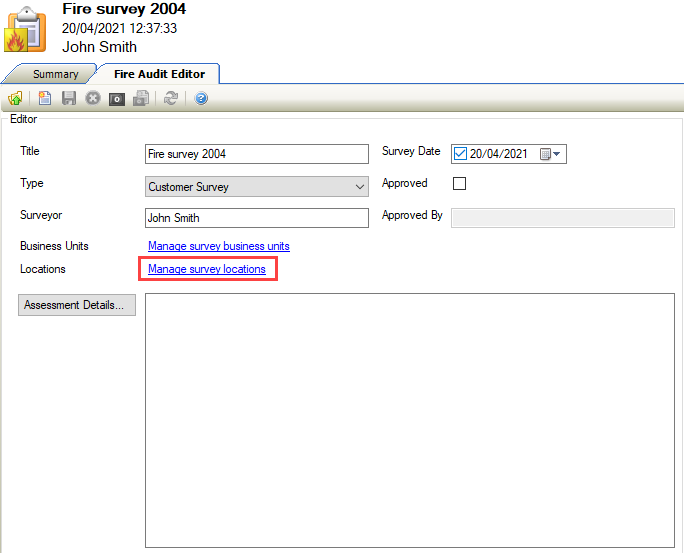
Task: Click the save-and-copy toolbar icon
Action: click(x=142, y=98)
